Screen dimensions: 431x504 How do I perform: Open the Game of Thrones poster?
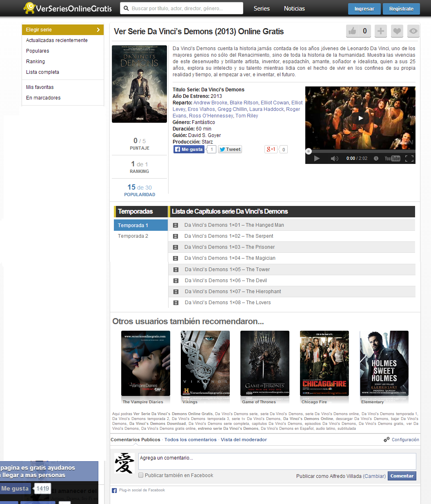click(x=265, y=363)
